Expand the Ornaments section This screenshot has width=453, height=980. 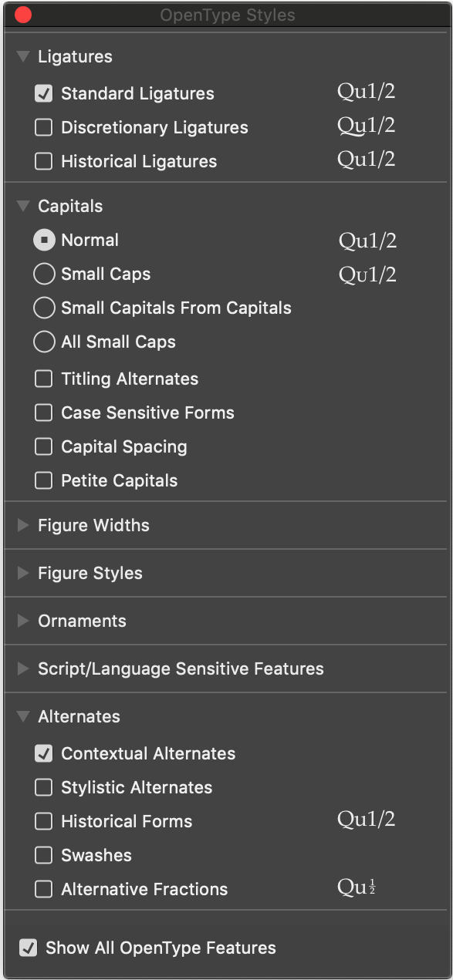[23, 621]
